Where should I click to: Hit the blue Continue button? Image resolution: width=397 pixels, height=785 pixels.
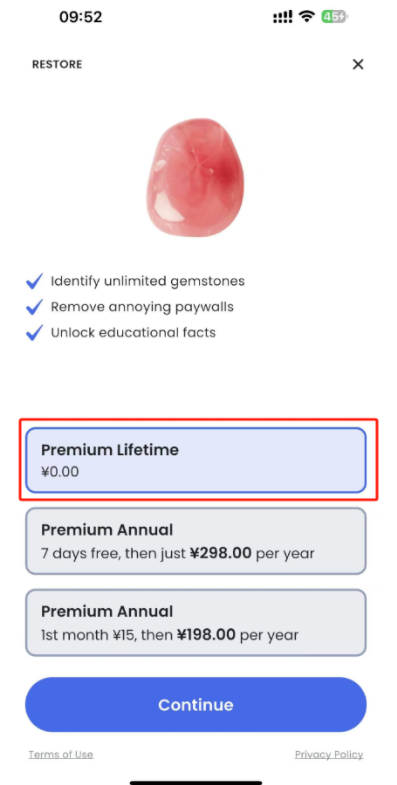(x=196, y=704)
